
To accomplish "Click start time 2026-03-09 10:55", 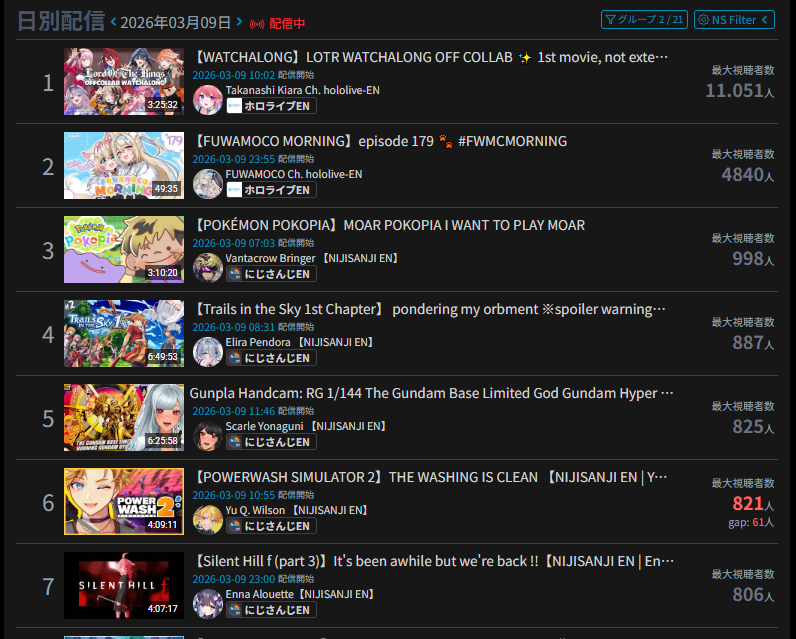I will 234,495.
